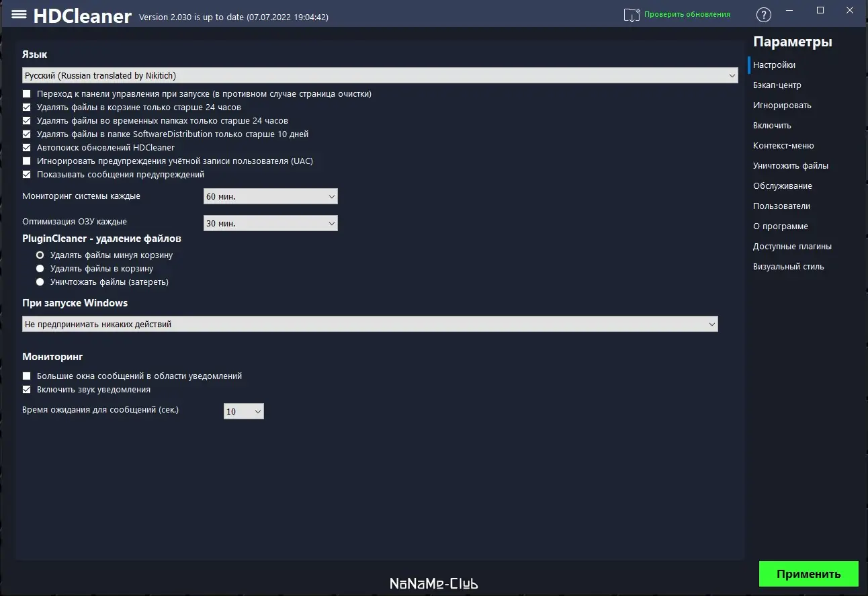Click the HDCleaner title text
The height and width of the screenshot is (596, 868).
point(82,15)
